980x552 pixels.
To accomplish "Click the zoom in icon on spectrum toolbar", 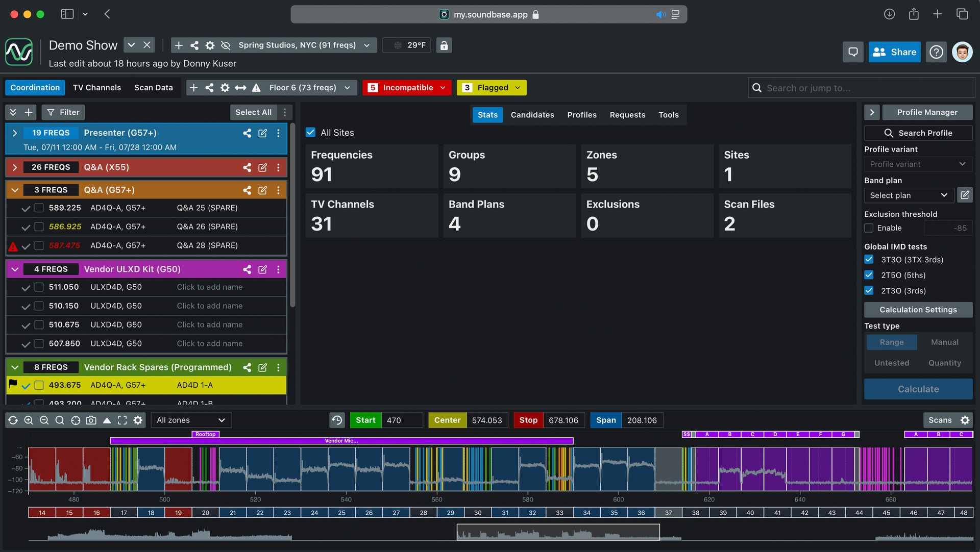I will tap(28, 420).
